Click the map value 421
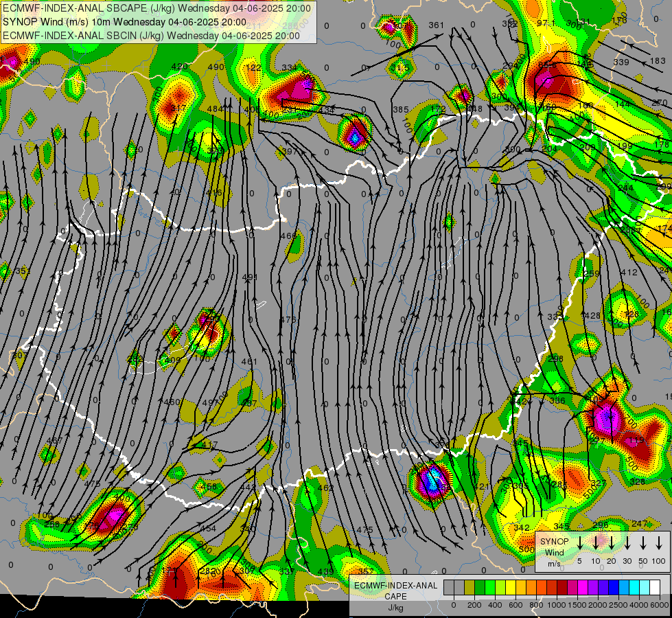This screenshot has width=672, height=618. click(482, 486)
